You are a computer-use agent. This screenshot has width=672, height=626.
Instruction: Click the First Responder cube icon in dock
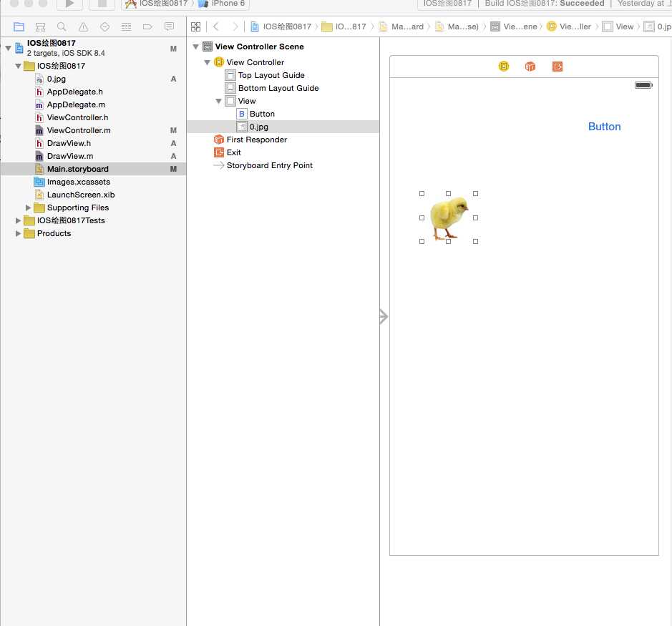tap(530, 67)
